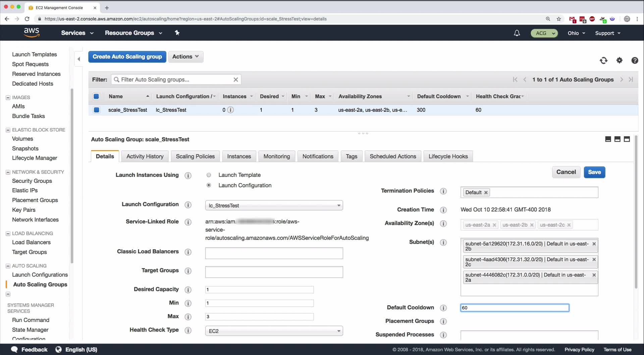This screenshot has height=355, width=644.
Task: Bookmark this page with the star
Action: click(x=559, y=19)
